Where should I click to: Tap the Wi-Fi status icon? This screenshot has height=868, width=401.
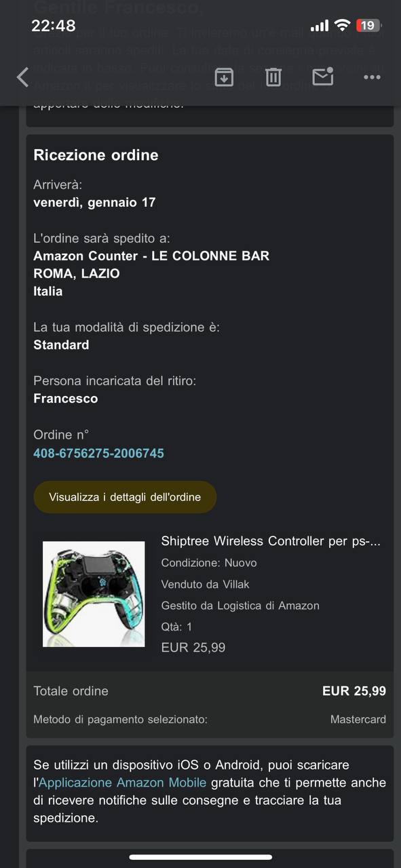(x=343, y=26)
